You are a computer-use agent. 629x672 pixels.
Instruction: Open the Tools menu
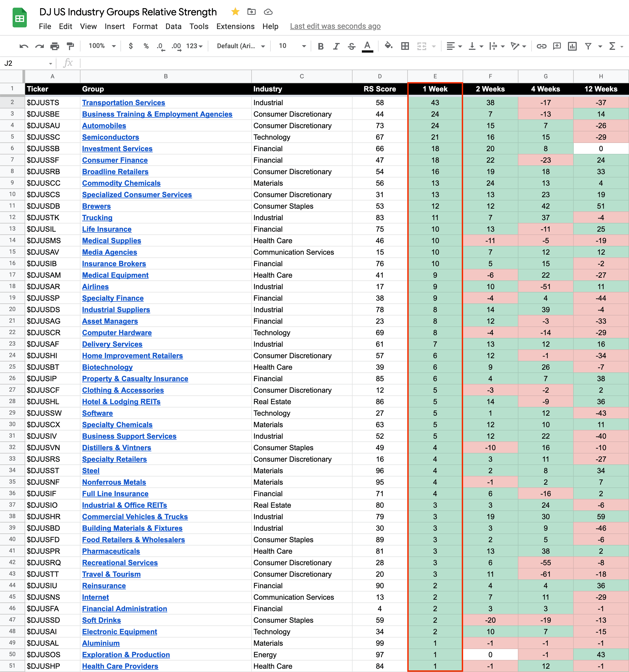click(199, 26)
